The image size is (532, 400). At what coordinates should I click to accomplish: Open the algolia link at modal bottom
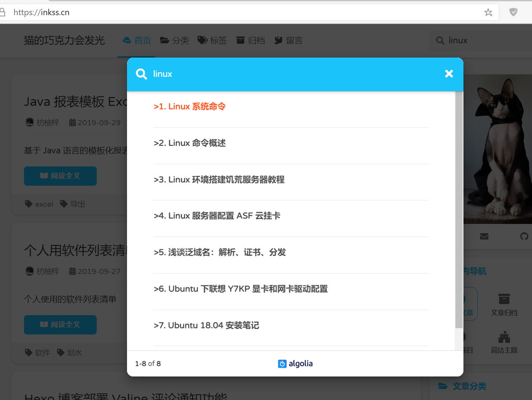295,363
